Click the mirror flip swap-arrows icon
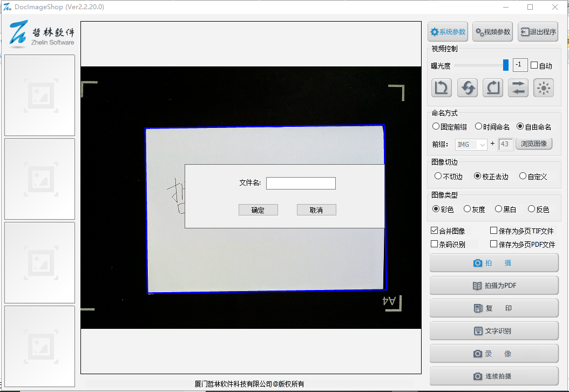 point(518,87)
